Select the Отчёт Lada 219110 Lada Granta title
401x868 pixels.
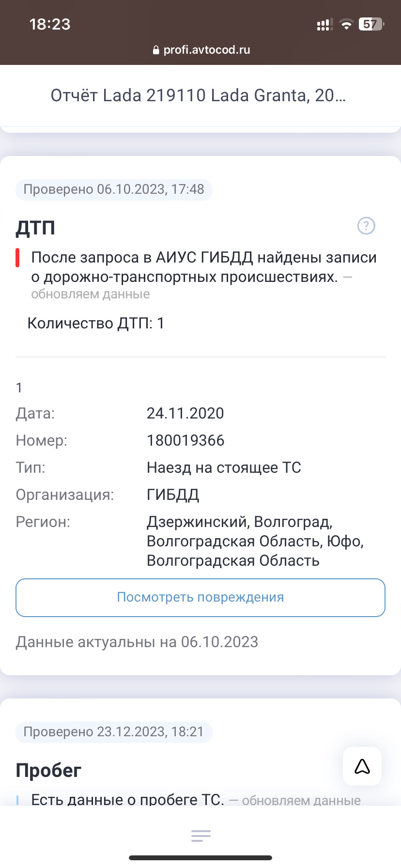point(199,95)
